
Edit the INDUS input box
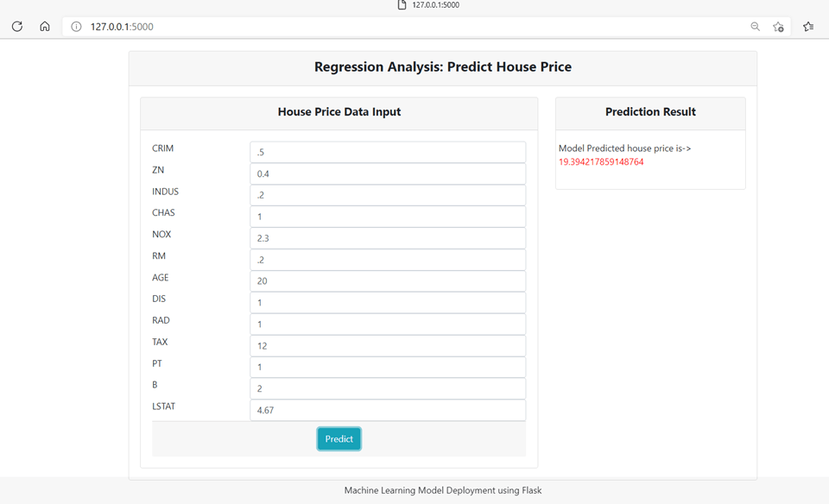(x=388, y=195)
